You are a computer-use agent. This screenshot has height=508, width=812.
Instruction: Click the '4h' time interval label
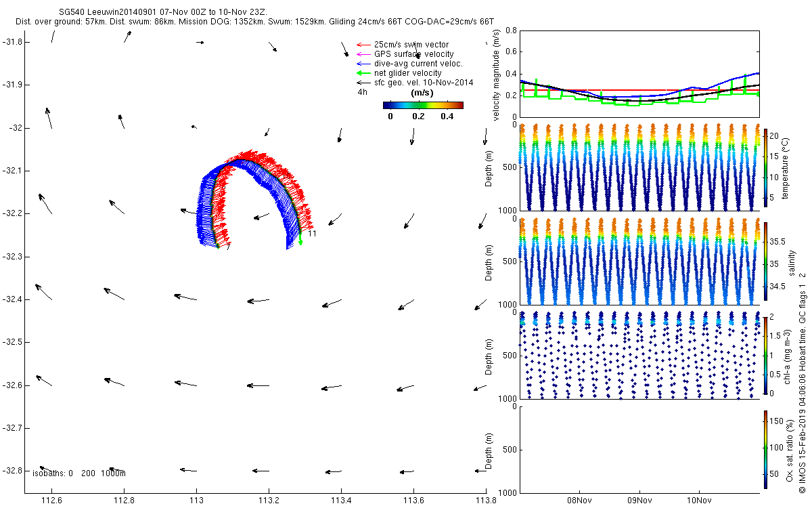coord(362,92)
